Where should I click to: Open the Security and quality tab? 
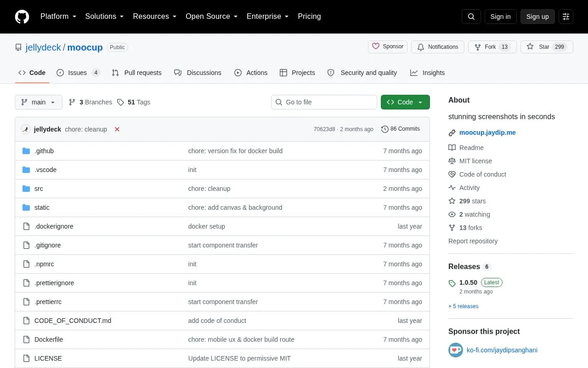[362, 73]
